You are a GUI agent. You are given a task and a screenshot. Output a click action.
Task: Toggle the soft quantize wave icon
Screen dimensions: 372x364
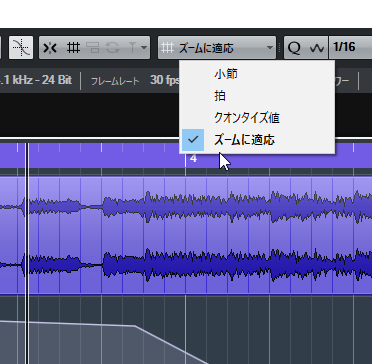pyautogui.click(x=317, y=48)
